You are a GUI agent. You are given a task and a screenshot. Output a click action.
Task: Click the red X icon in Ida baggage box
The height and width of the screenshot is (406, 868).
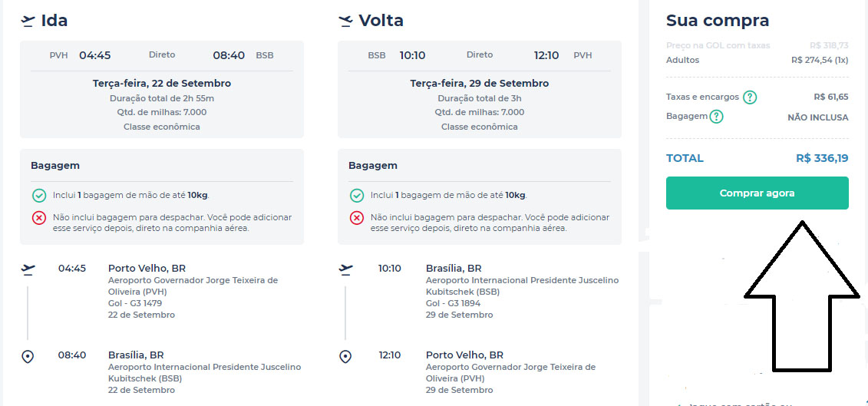(x=39, y=218)
